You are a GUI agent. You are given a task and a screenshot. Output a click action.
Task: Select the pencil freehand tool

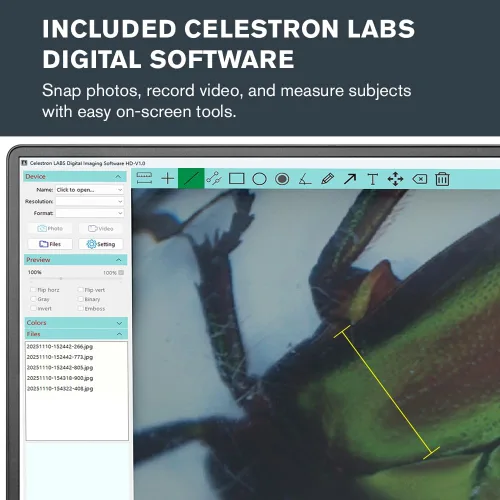327,179
